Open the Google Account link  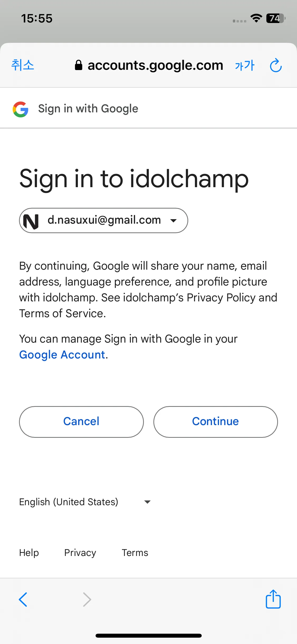pyautogui.click(x=62, y=355)
